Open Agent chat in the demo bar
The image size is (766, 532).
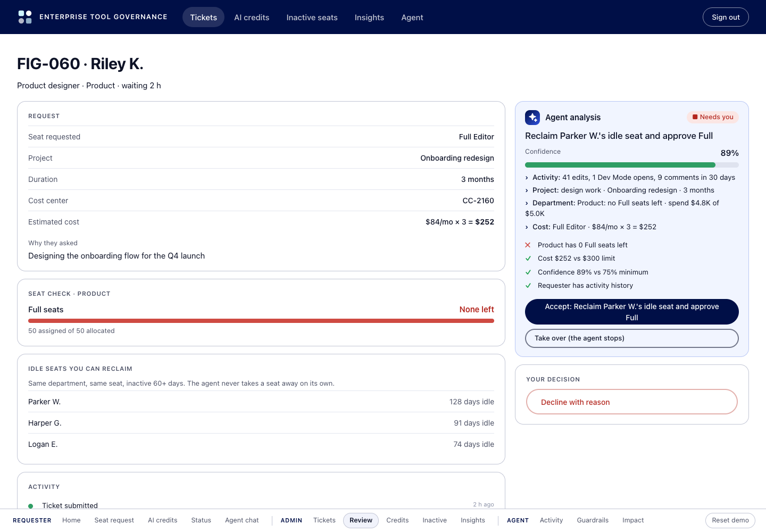242,520
